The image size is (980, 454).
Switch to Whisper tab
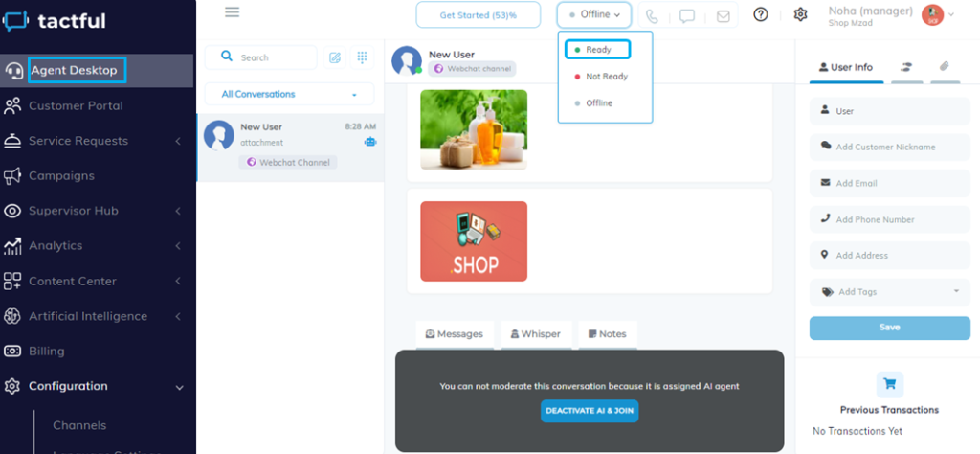(x=536, y=334)
